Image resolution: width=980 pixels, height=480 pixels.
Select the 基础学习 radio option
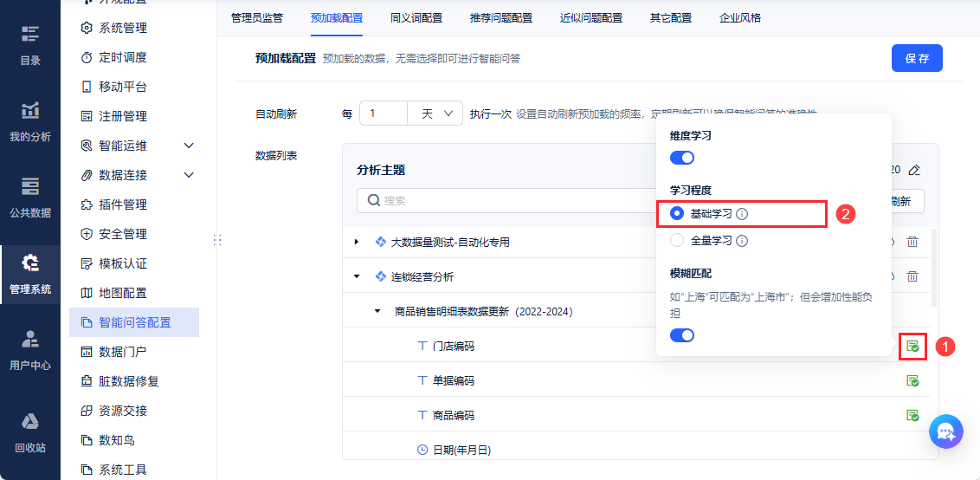(677, 213)
